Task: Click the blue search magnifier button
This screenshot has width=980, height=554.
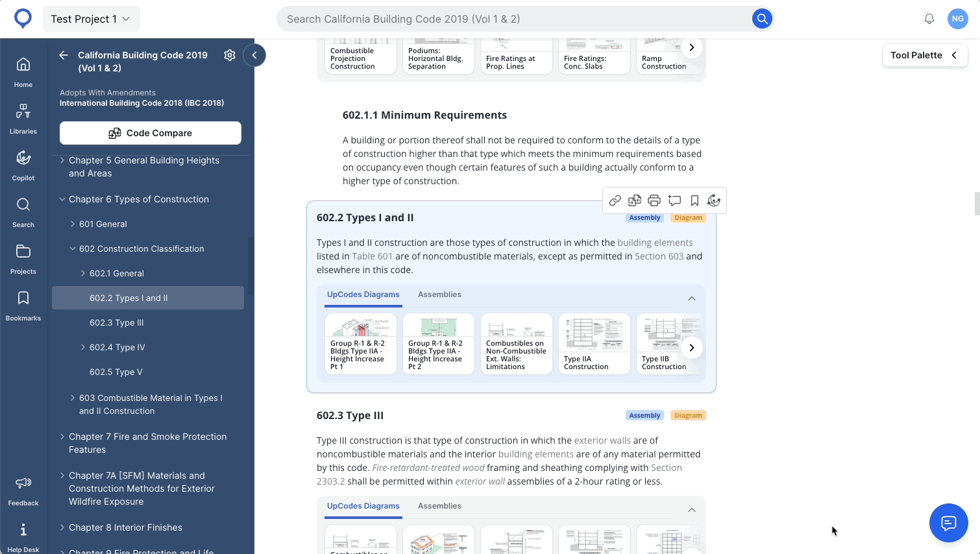Action: (x=762, y=19)
